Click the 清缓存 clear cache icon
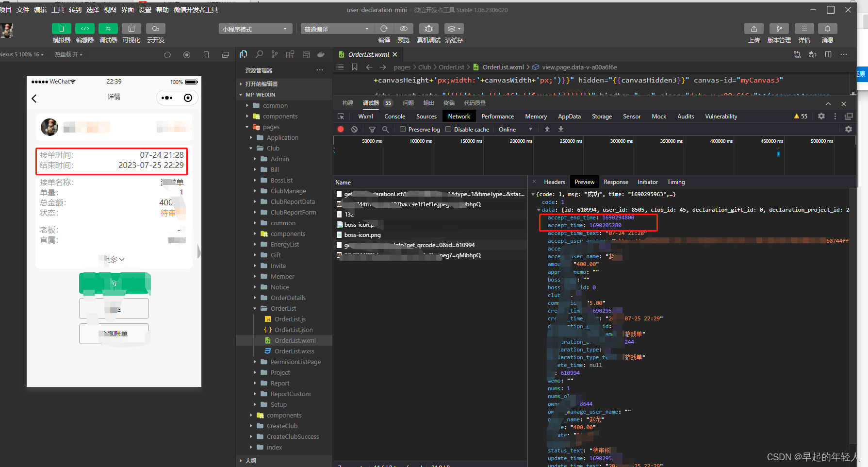The image size is (868, 467). (x=454, y=29)
